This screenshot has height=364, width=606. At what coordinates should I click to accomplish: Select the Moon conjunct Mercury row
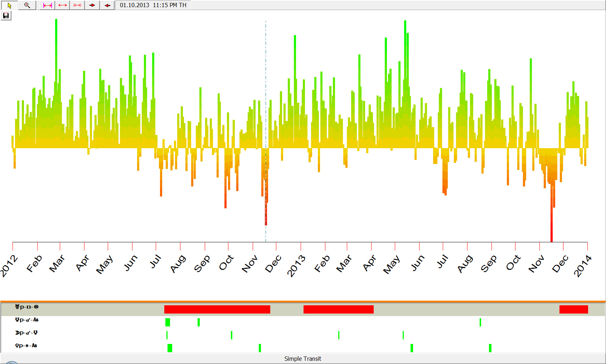(26, 333)
